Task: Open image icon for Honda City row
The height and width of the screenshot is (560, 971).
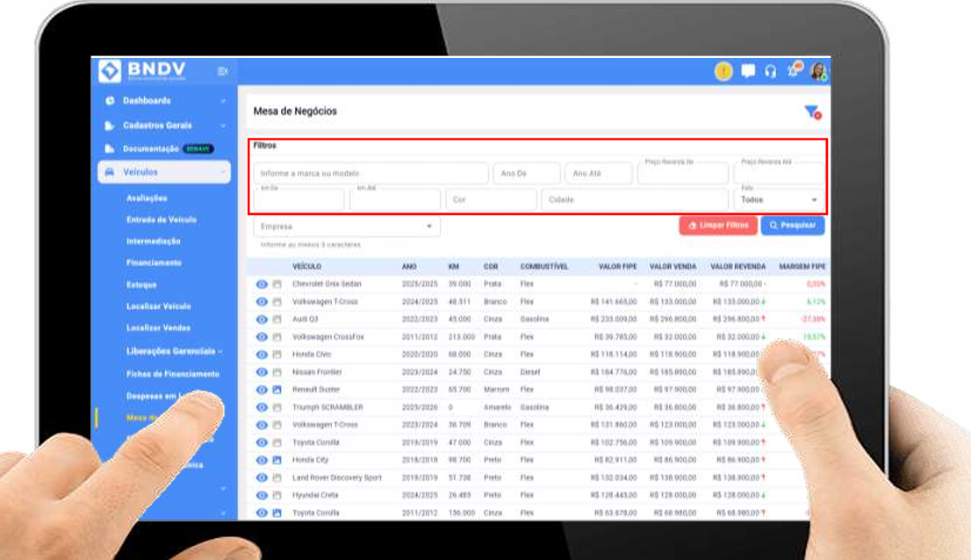Action: [277, 460]
